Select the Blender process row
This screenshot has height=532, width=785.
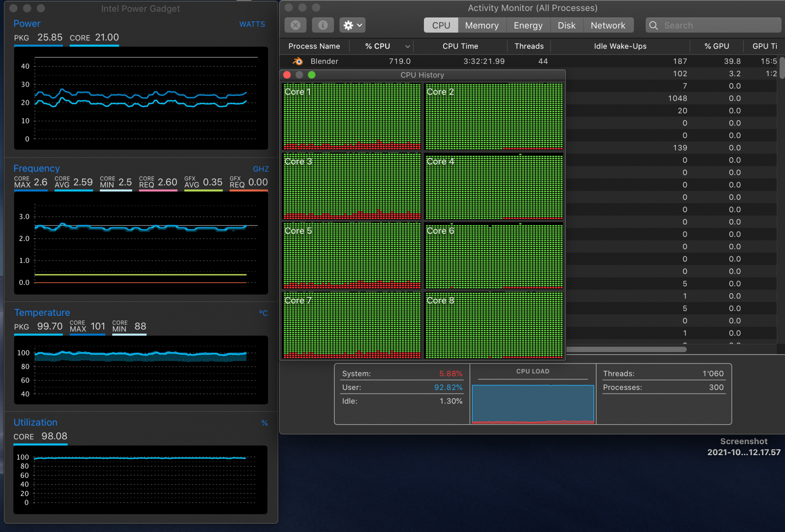click(x=528, y=61)
